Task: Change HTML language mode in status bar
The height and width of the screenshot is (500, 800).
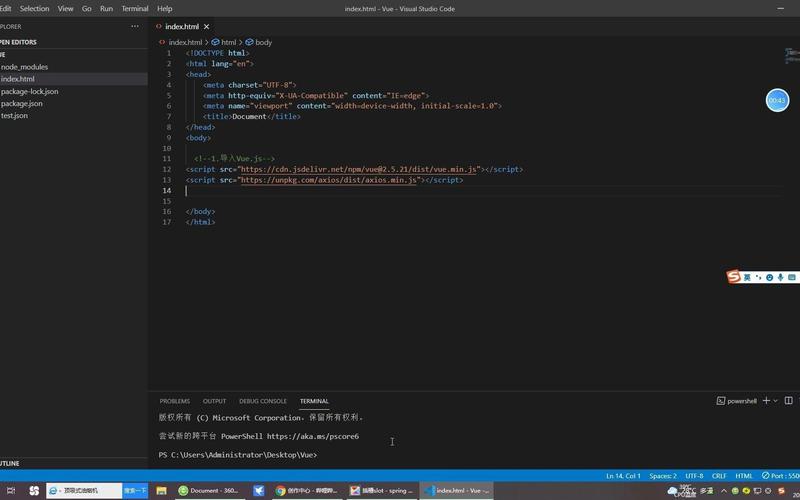Action: point(743,476)
